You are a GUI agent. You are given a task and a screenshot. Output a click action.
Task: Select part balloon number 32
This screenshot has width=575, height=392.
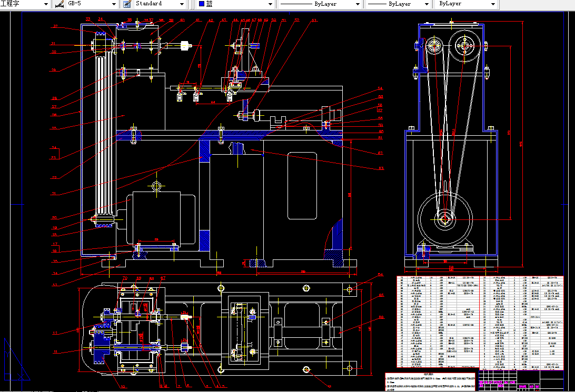pyautogui.click(x=55, y=26)
